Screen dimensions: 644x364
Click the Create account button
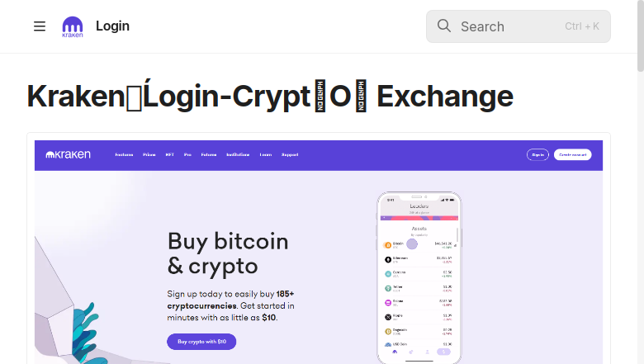pos(572,154)
